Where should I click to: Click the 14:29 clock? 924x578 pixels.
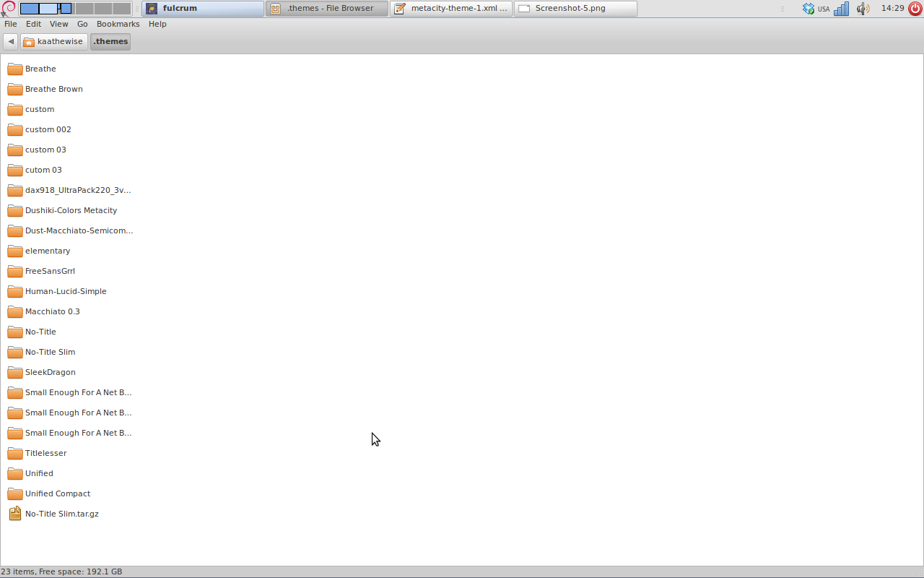click(893, 9)
